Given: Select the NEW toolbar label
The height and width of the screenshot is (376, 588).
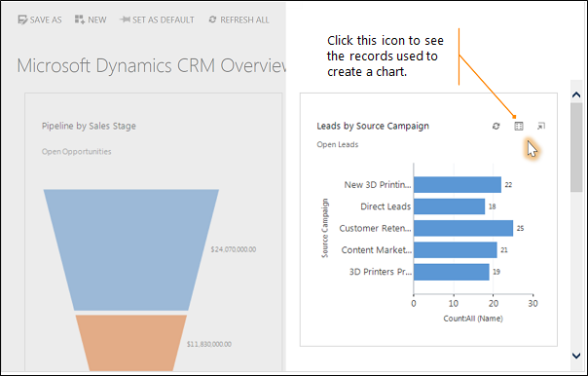Looking at the screenshot, I should coord(97,19).
